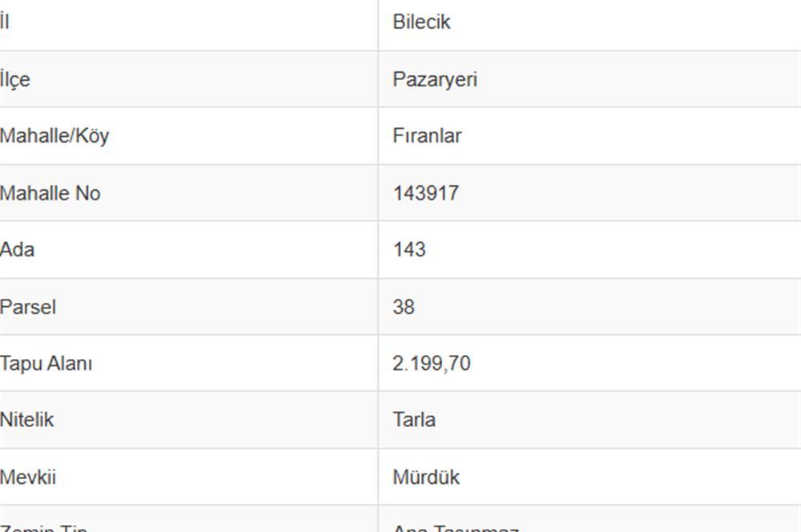Select the Mürdük location value
Screen dimensions: 801x532
point(426,478)
